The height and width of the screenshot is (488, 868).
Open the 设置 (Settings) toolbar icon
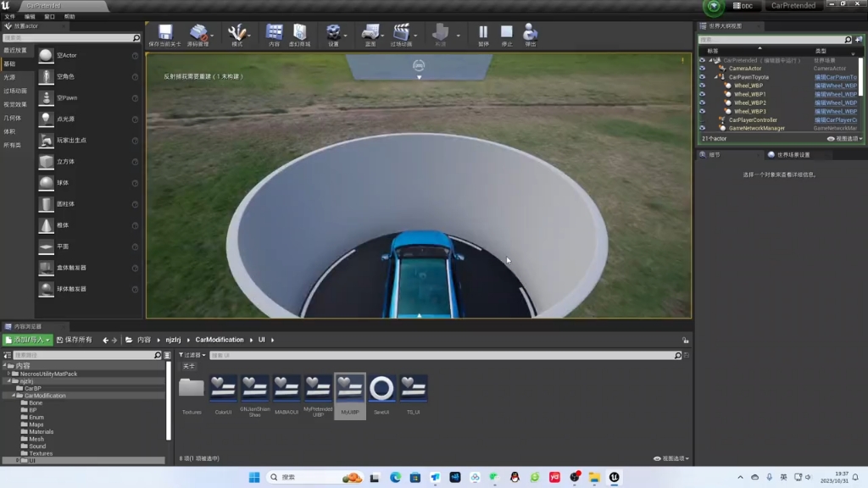click(x=335, y=34)
